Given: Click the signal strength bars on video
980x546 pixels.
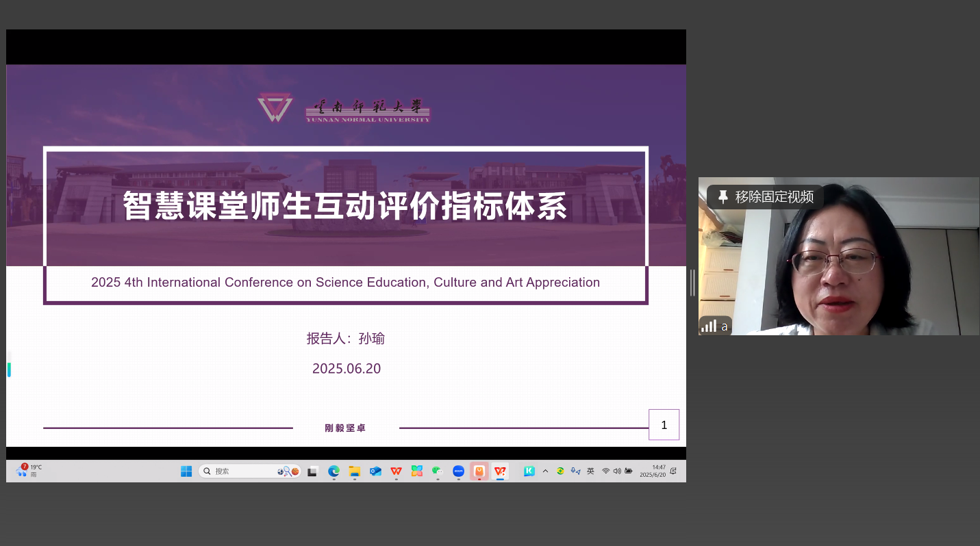Looking at the screenshot, I should coord(709,326).
